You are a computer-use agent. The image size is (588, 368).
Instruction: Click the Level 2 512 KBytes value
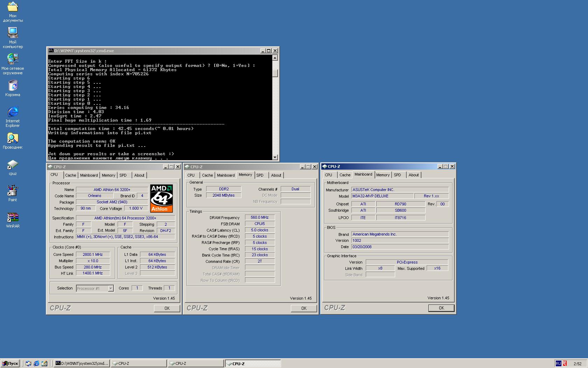(x=157, y=267)
